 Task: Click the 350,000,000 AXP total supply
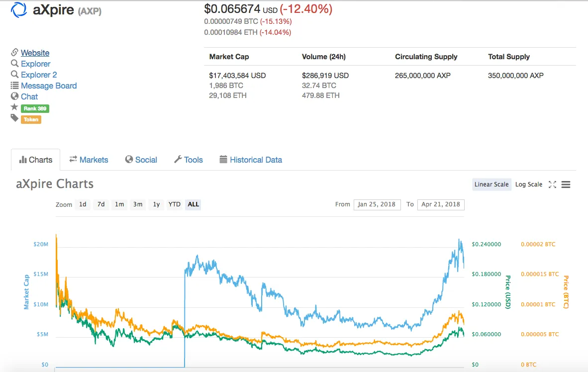tap(516, 76)
